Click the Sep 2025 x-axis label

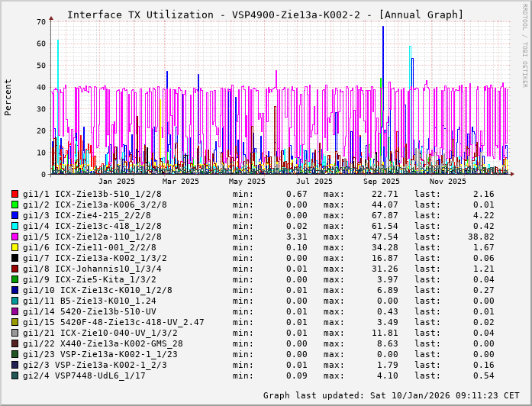[x=381, y=181]
